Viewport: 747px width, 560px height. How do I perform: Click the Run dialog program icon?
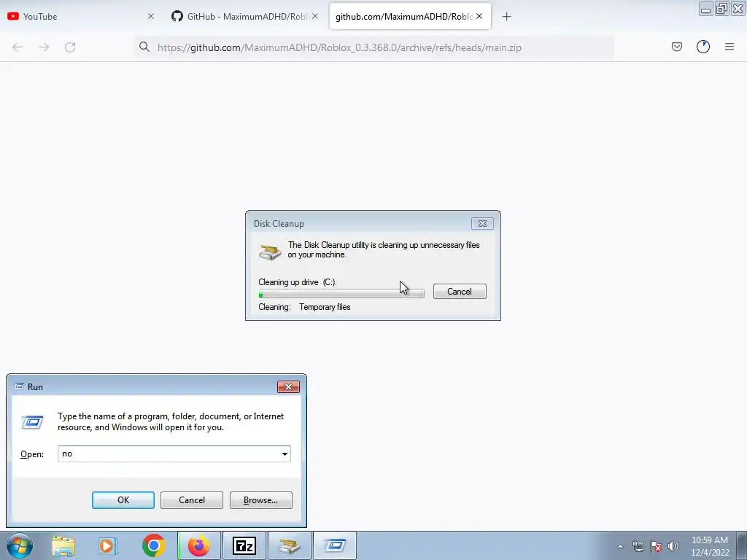click(x=32, y=422)
